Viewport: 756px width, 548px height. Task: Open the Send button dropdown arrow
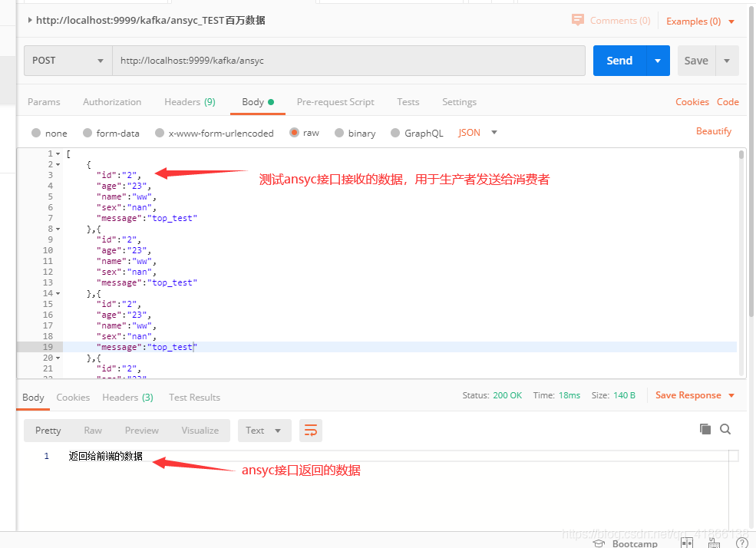point(658,61)
